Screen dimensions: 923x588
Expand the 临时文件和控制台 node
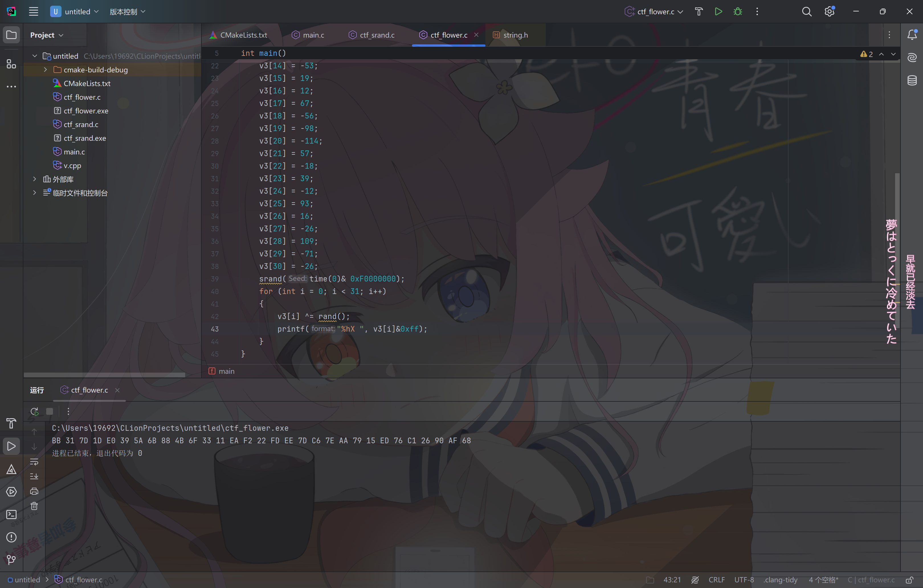click(x=34, y=193)
